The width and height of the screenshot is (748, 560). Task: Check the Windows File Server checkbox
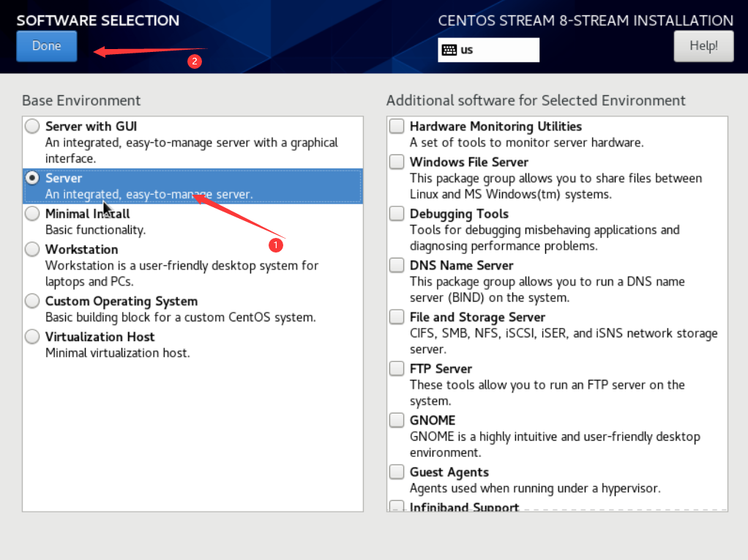(397, 162)
